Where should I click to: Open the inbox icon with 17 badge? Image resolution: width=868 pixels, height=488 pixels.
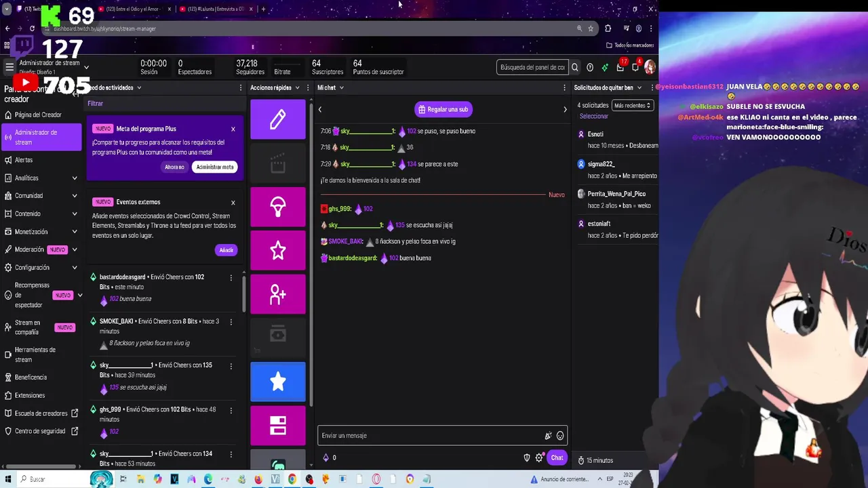click(620, 67)
